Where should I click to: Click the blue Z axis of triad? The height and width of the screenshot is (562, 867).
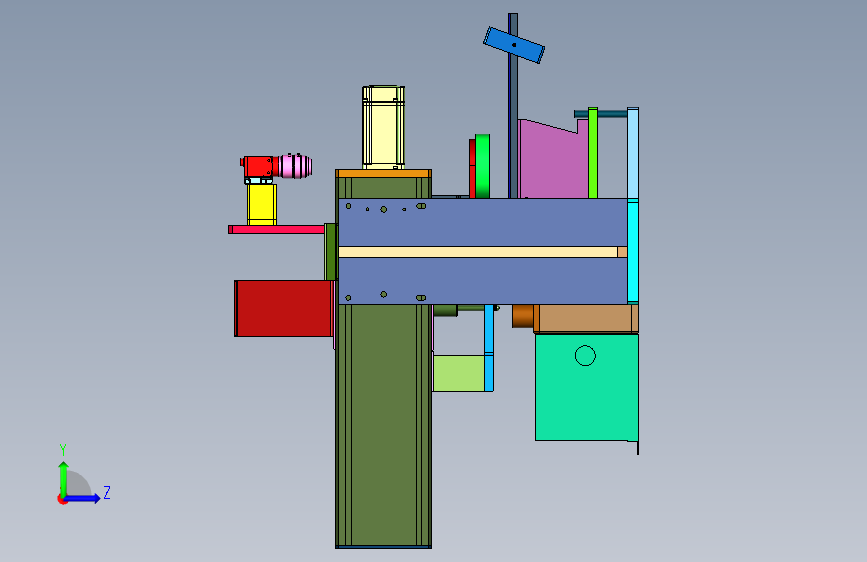tap(83, 498)
